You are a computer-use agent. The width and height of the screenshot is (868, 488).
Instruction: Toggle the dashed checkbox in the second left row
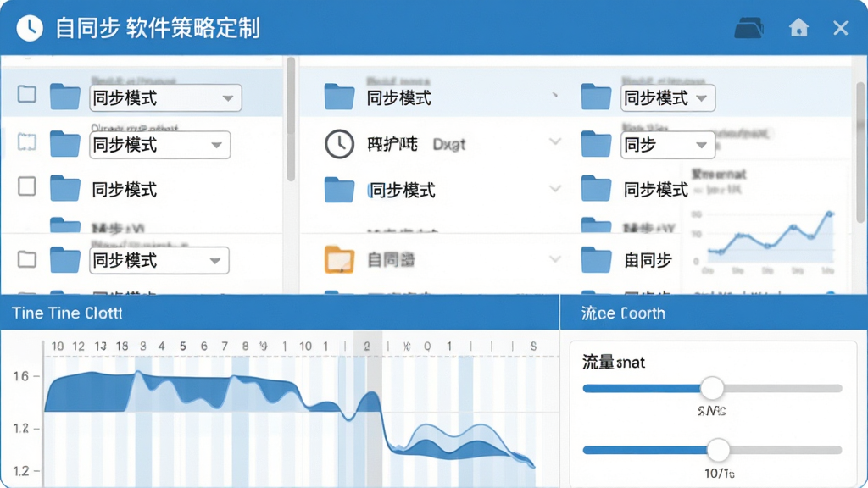click(26, 142)
